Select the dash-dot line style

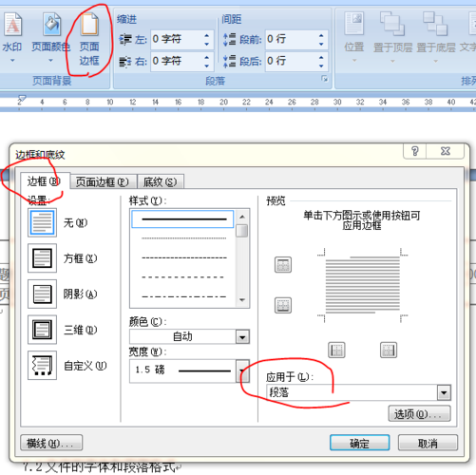(183, 296)
